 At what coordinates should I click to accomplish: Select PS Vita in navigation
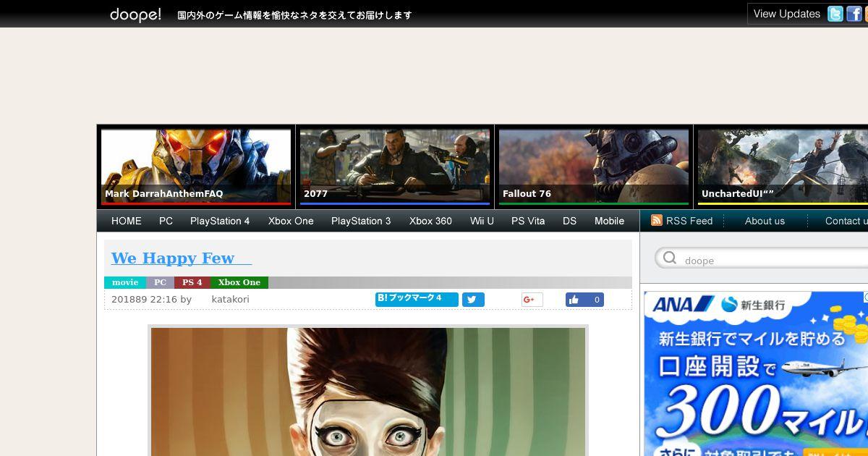pos(528,221)
